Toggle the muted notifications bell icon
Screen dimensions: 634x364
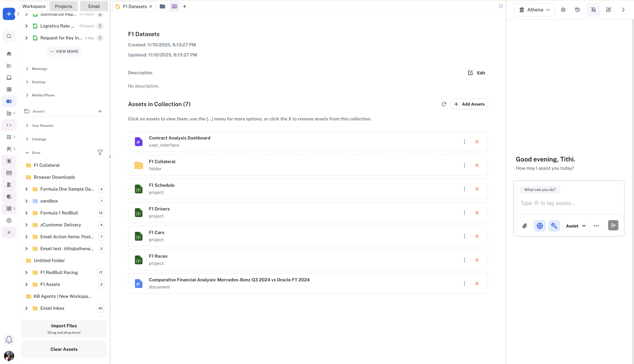pos(593,10)
